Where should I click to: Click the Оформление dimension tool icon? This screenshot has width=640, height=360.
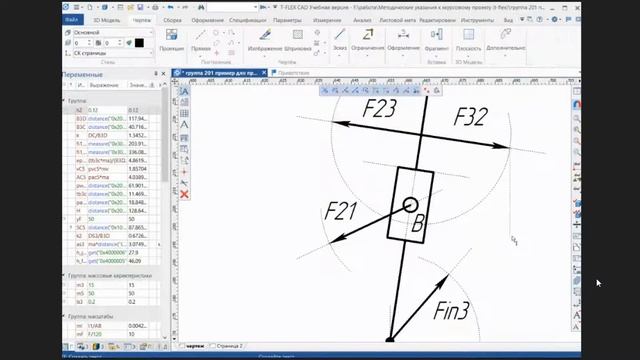403,34
